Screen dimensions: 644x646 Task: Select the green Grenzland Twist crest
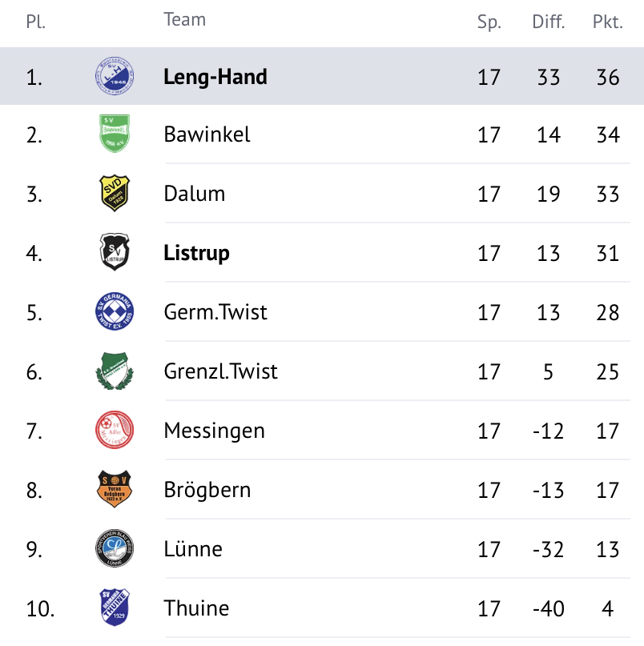pos(115,371)
